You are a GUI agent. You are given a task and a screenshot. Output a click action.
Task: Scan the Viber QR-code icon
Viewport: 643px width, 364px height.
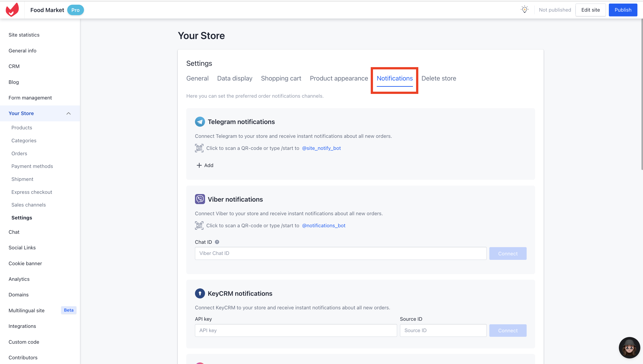pyautogui.click(x=199, y=225)
